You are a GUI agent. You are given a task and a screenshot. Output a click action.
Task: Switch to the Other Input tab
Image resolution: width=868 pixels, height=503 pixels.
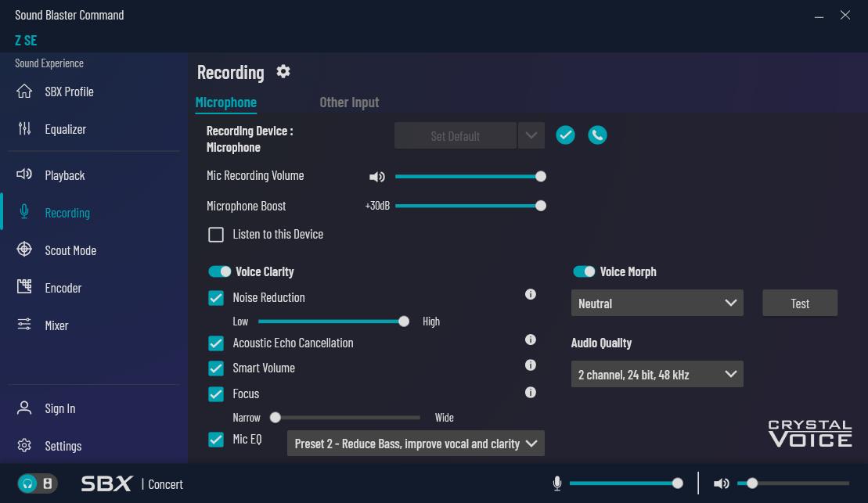[x=349, y=102]
